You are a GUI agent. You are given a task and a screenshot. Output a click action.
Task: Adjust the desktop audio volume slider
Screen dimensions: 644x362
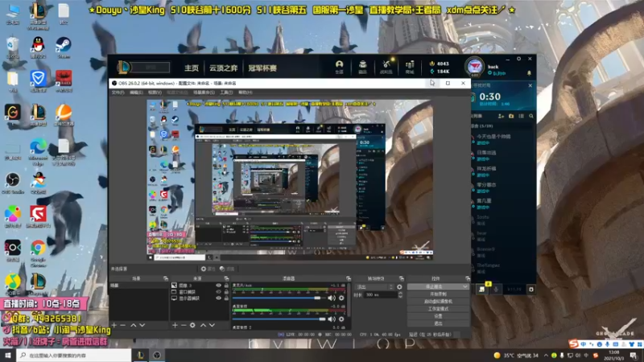tap(279, 319)
